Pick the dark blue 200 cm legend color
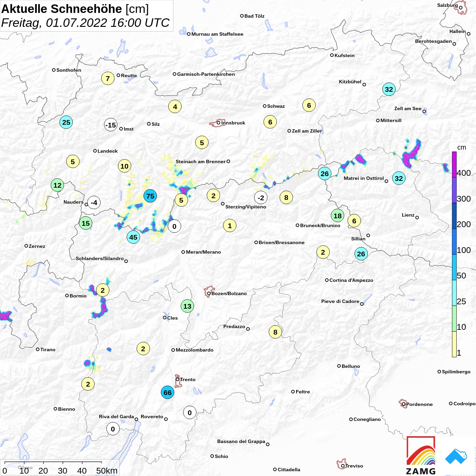476x476 pixels. [454, 216]
